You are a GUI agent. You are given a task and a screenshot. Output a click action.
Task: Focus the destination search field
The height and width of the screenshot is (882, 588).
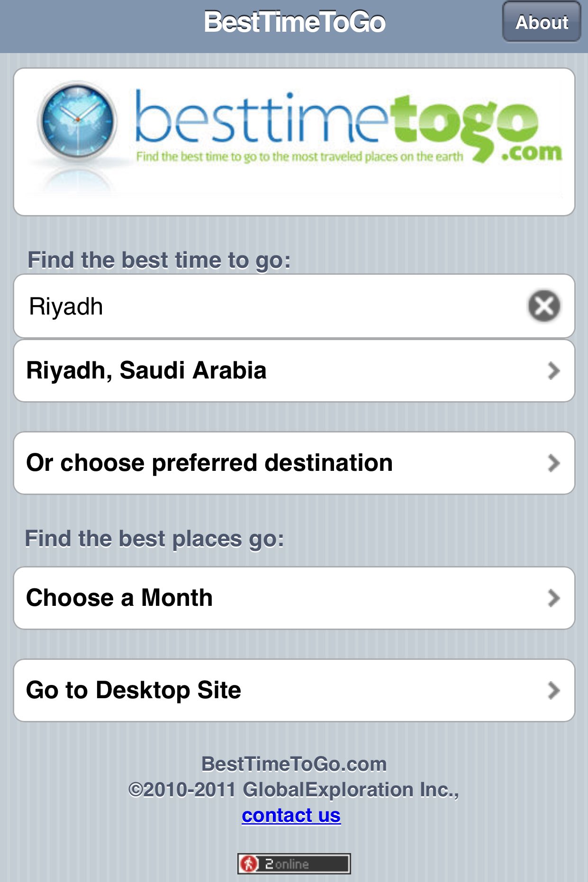click(x=270, y=306)
